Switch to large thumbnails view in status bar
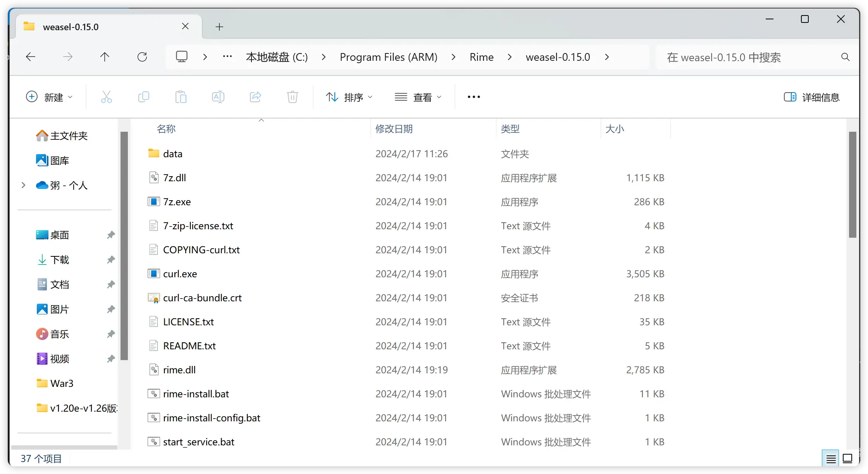This screenshot has height=474, width=868. point(847,459)
